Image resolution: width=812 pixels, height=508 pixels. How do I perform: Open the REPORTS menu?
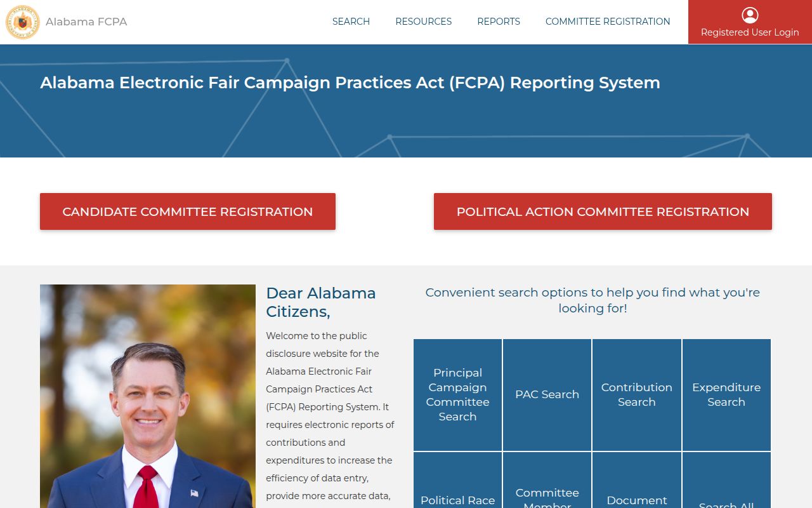coord(499,22)
